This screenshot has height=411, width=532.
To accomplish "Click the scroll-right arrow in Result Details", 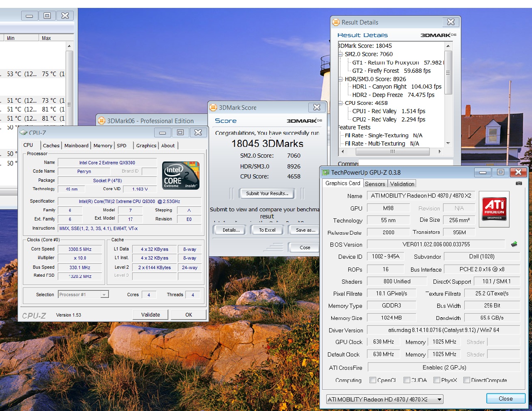I will [440, 152].
